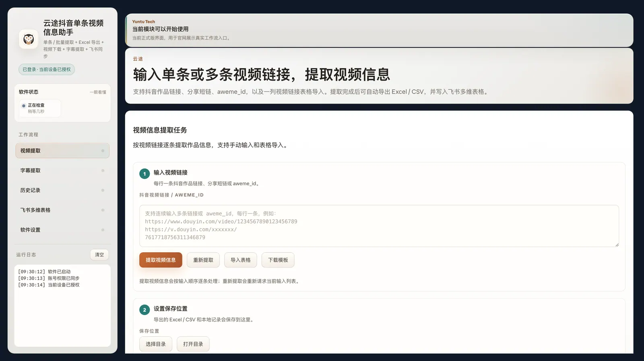
Task: Click the 当前模块可以开始使用 notice text
Action: click(160, 29)
